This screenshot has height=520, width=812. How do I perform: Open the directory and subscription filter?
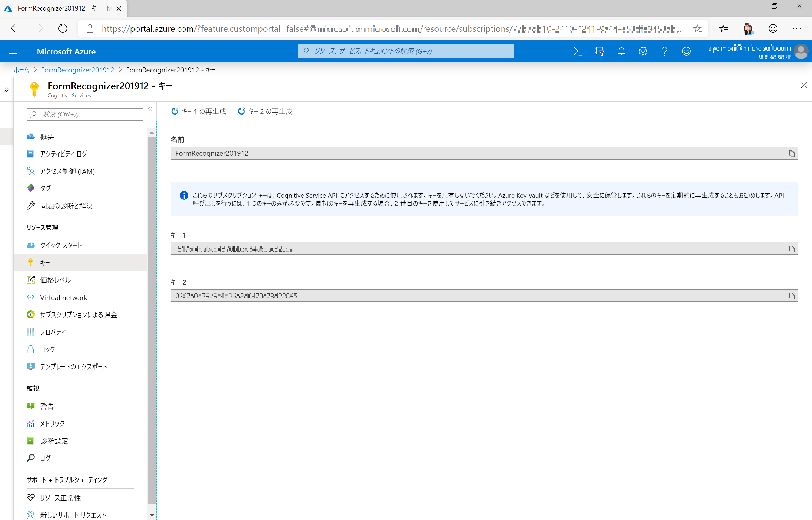coord(600,51)
